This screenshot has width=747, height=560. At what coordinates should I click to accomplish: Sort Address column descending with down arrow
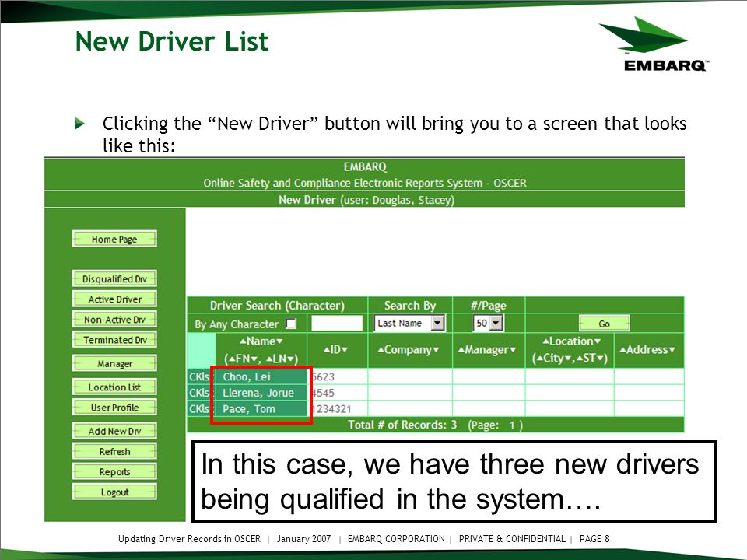coord(672,349)
